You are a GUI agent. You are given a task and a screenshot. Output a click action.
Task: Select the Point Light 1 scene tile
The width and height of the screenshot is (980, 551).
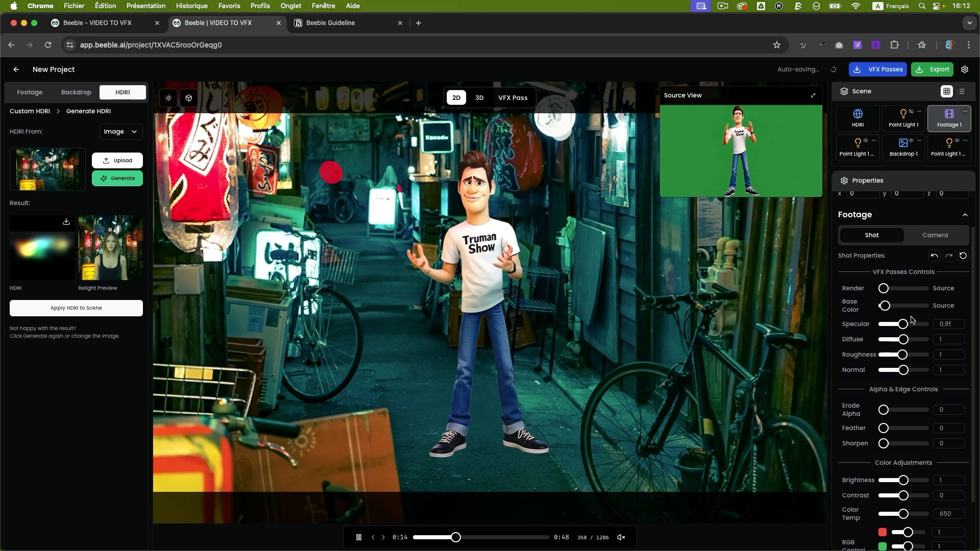903,118
